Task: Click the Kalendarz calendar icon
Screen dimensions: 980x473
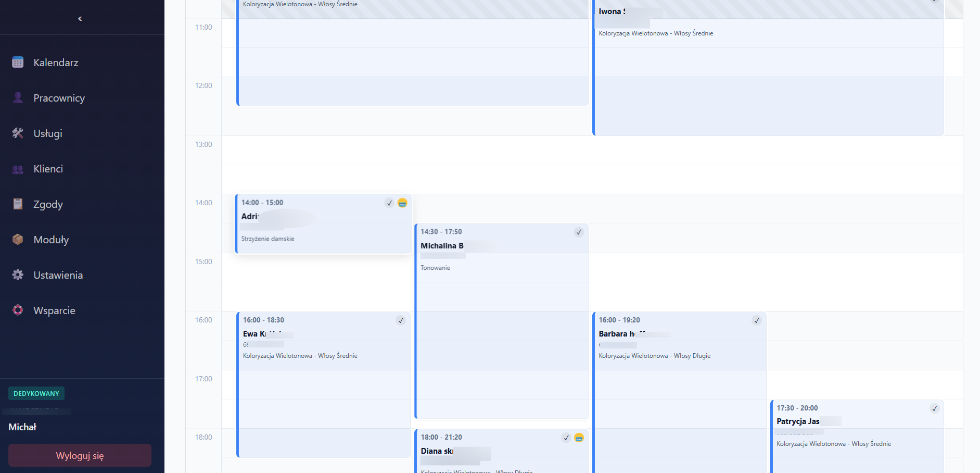Action: coord(18,63)
